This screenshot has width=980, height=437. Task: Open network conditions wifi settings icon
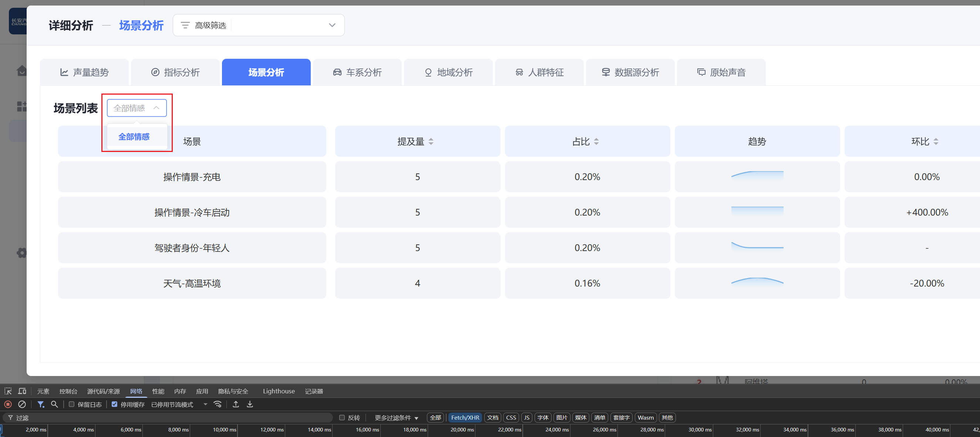218,404
